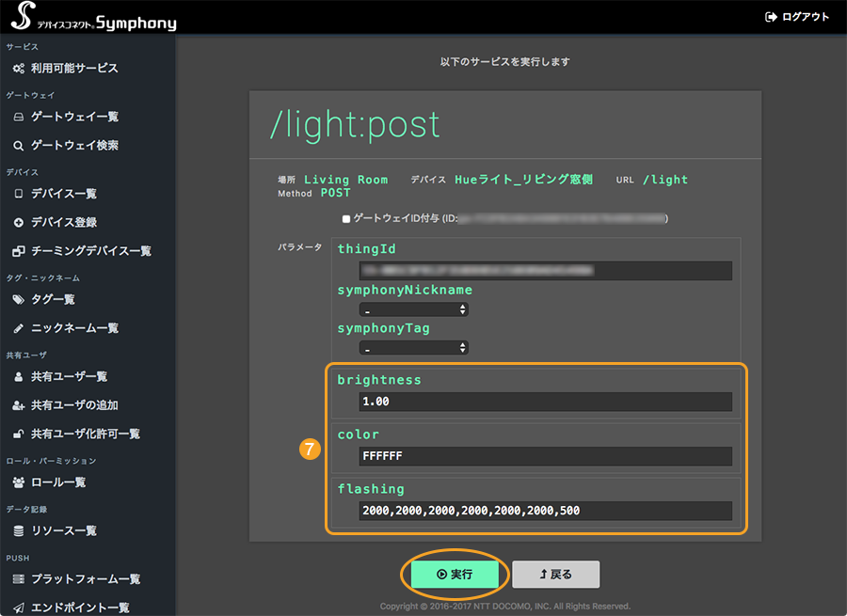This screenshot has width=847, height=616.
Task: Click the logout arrow icon
Action: [771, 17]
